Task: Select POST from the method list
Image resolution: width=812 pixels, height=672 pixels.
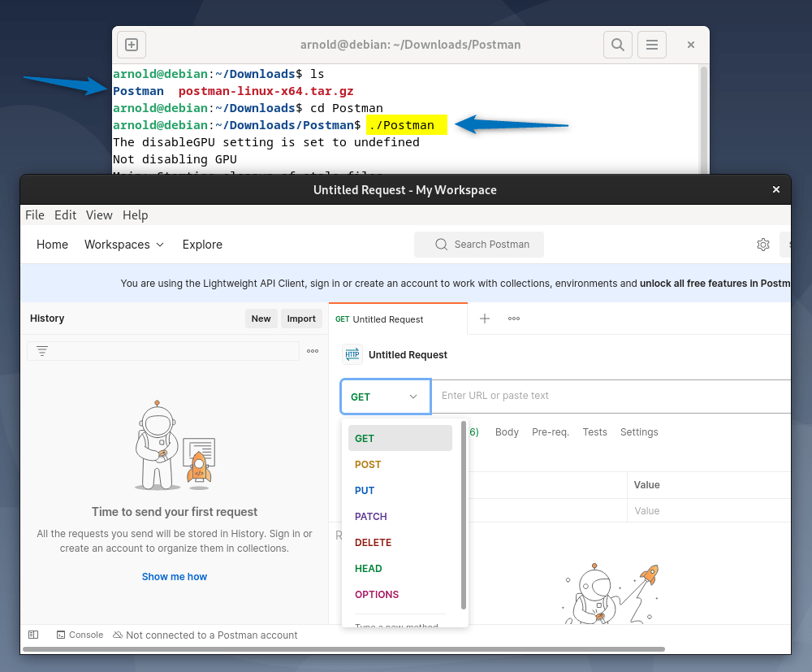Action: pyautogui.click(x=368, y=464)
